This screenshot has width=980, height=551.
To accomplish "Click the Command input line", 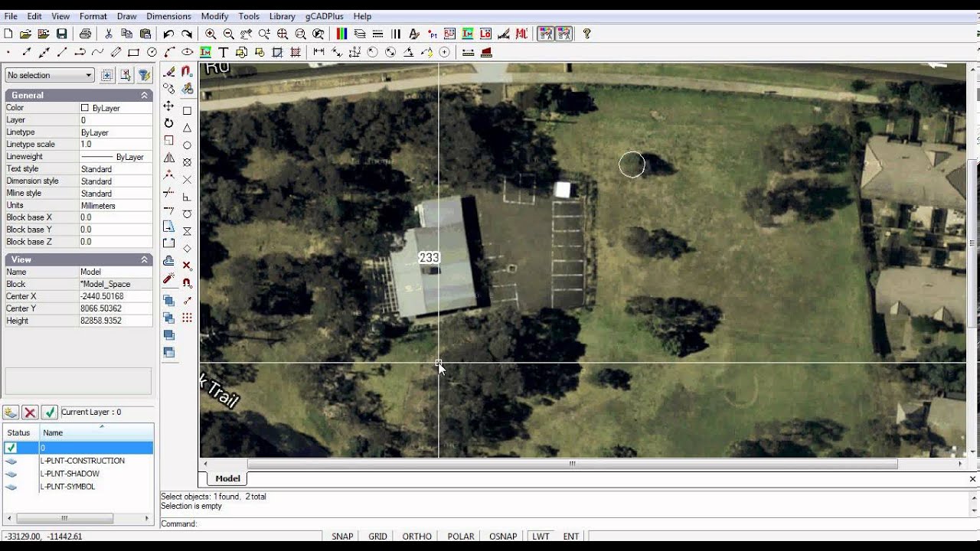I will (567, 523).
